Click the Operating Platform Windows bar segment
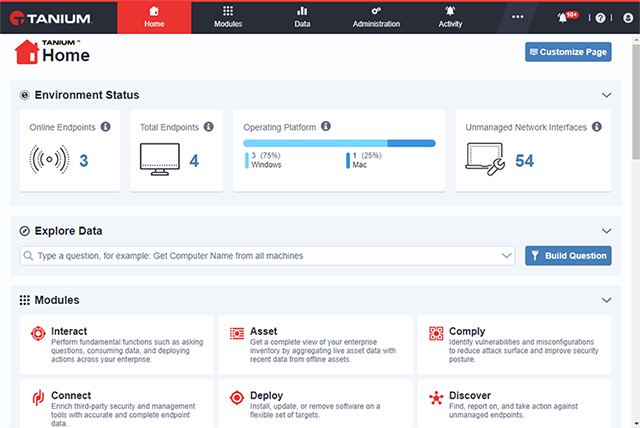640x428 pixels. pyautogui.click(x=315, y=144)
